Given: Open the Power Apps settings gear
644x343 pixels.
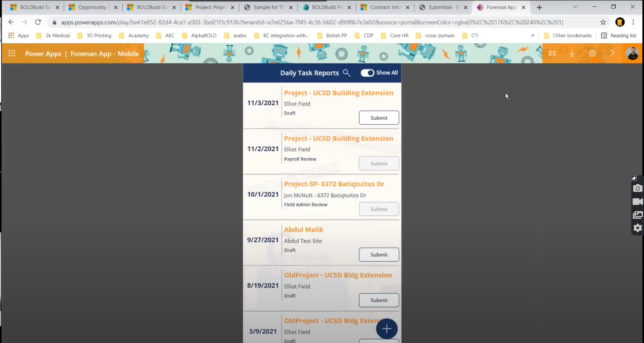Looking at the screenshot, I should coord(592,53).
